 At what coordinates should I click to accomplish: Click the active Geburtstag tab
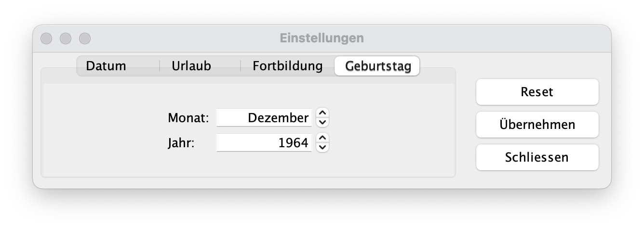click(x=378, y=66)
